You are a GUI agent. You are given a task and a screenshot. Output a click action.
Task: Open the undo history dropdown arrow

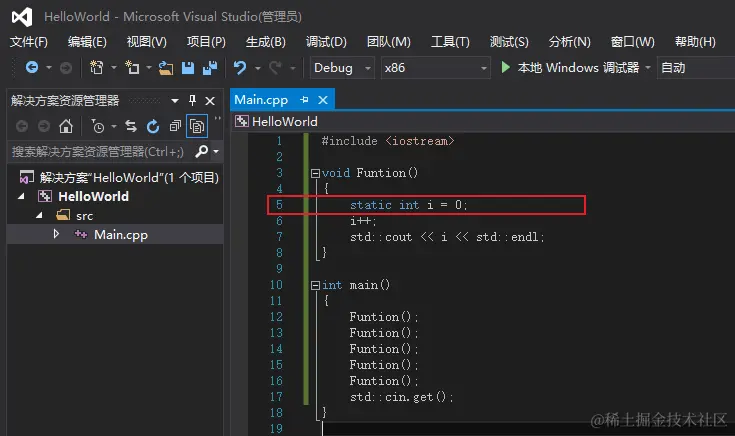click(x=257, y=68)
